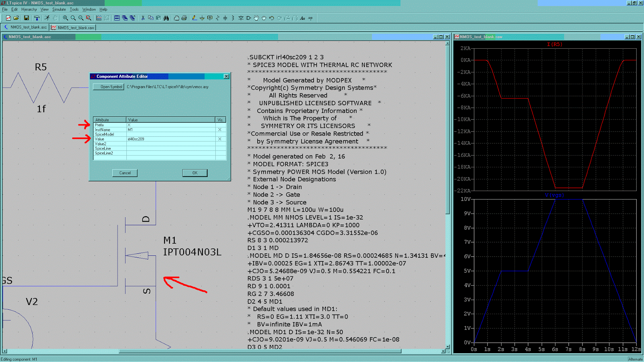Open the component symbol browser icon
Viewport: 644px width, 362px height.
249,18
